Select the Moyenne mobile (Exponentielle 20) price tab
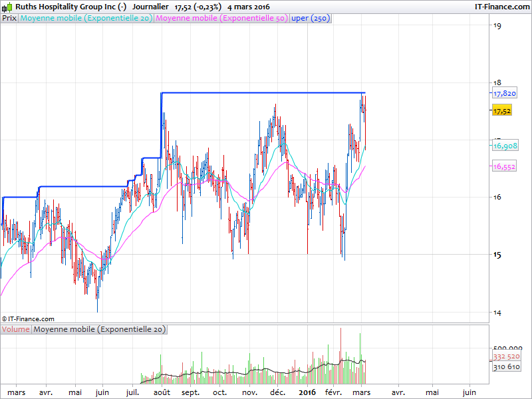Image resolution: width=532 pixels, height=399 pixels. pyautogui.click(x=86, y=19)
